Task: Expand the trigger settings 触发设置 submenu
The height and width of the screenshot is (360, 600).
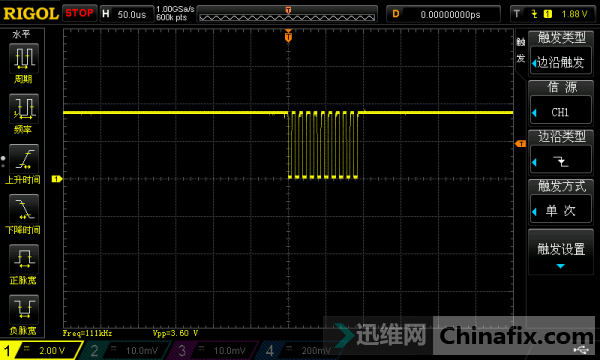Action: pyautogui.click(x=561, y=252)
